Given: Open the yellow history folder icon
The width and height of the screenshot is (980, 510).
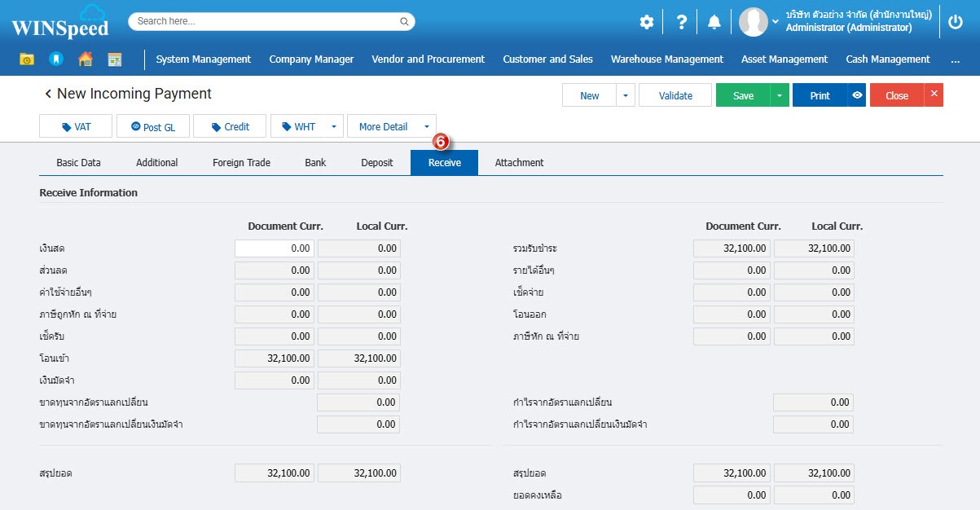Looking at the screenshot, I should pyautogui.click(x=27, y=59).
